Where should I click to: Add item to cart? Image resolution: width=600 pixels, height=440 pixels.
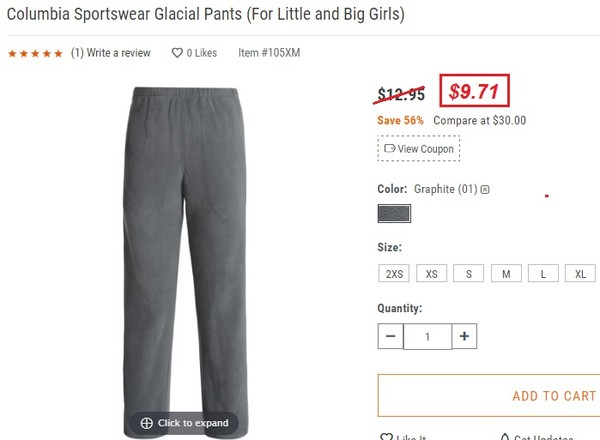tap(489, 395)
